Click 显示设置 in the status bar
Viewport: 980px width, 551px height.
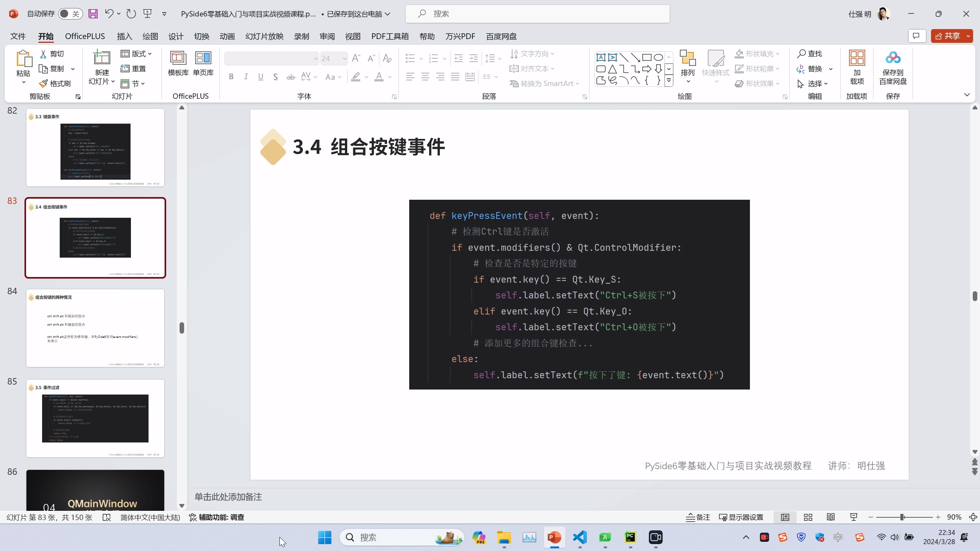click(x=744, y=517)
